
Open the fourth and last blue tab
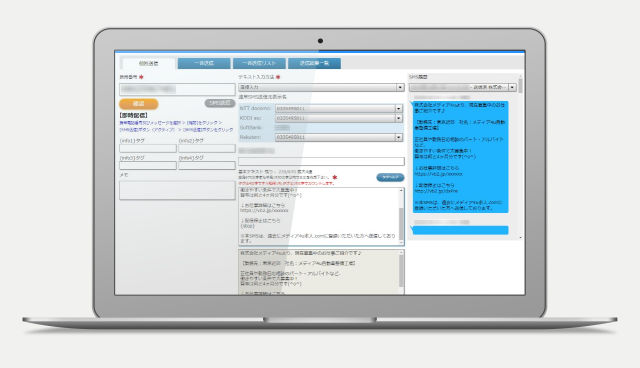[x=314, y=63]
